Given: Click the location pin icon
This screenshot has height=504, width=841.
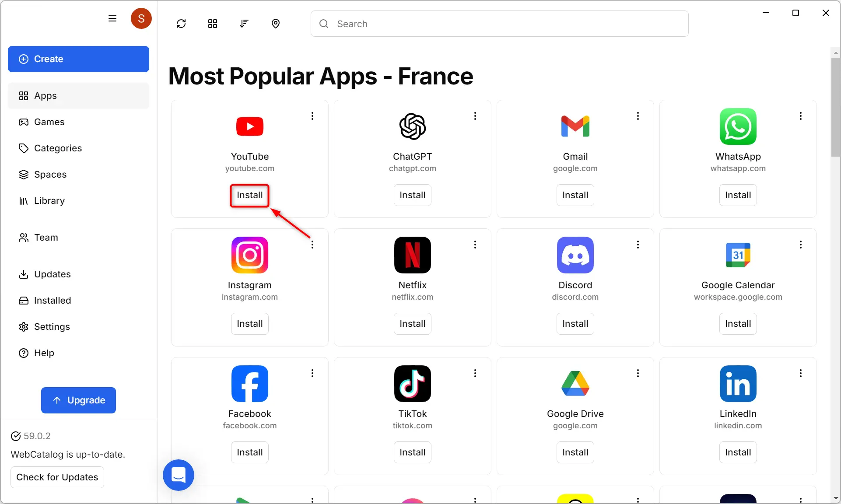Looking at the screenshot, I should click(x=276, y=23).
